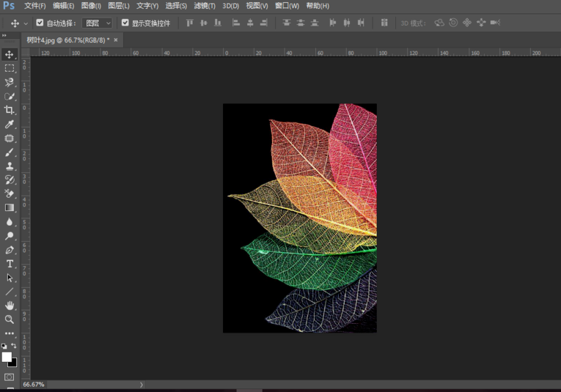Image resolution: width=561 pixels, height=392 pixels.
Task: Open the 图层 auto-select dropdown
Action: click(97, 23)
